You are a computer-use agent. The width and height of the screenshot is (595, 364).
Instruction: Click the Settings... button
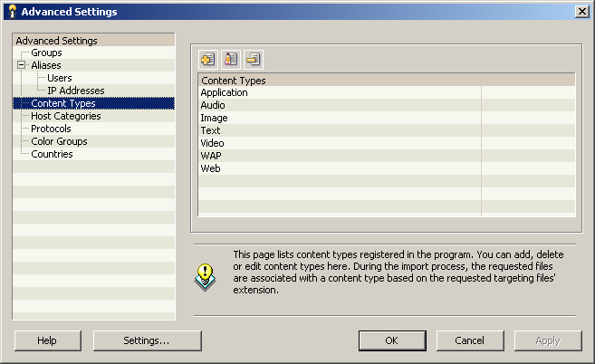point(147,340)
